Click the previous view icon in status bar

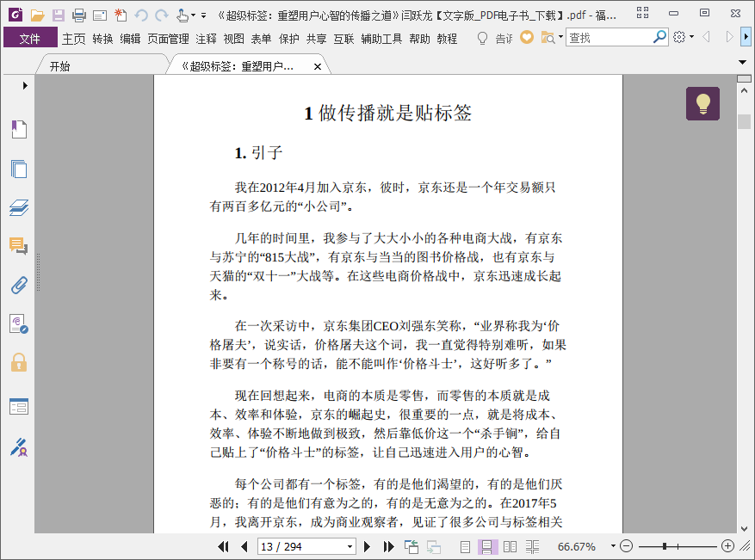(x=412, y=546)
